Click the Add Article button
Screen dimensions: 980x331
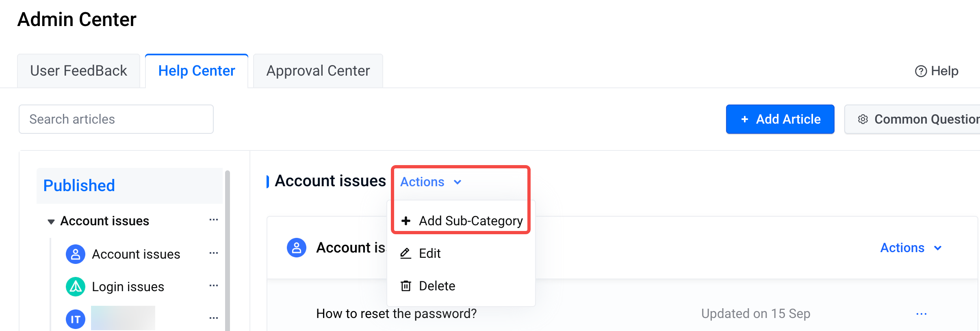780,119
